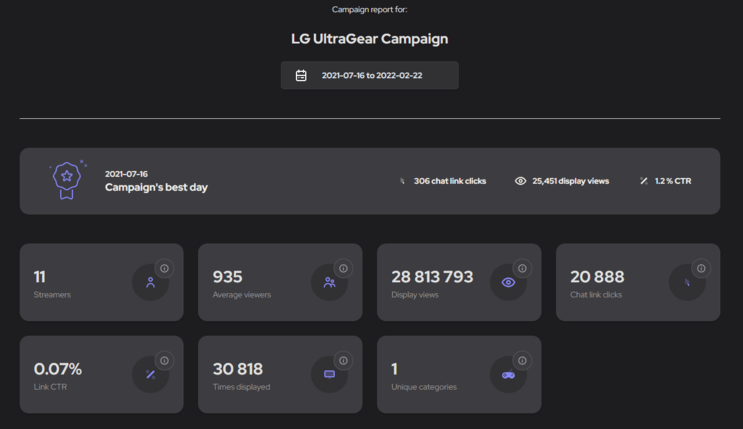This screenshot has width=743, height=429.
Task: Click the 'Streamers' label
Action: click(52, 295)
